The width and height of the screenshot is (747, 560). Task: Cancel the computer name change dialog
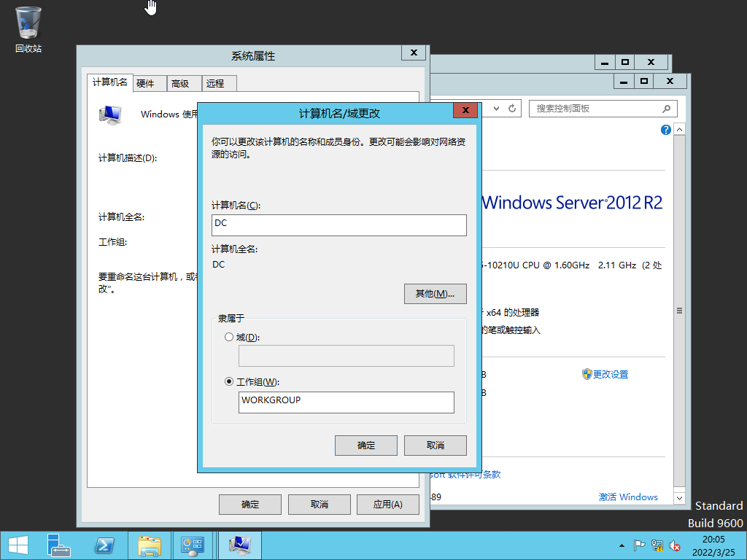[x=435, y=446]
